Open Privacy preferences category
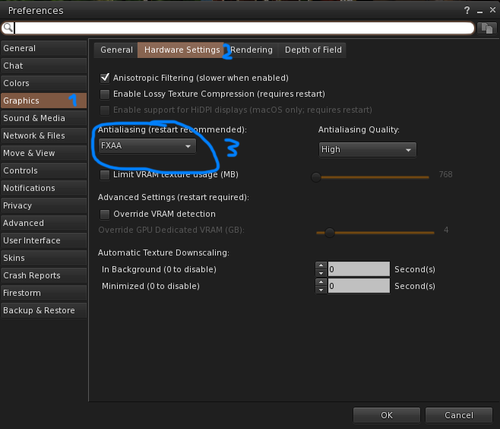The height and width of the screenshot is (429, 500). coord(44,206)
